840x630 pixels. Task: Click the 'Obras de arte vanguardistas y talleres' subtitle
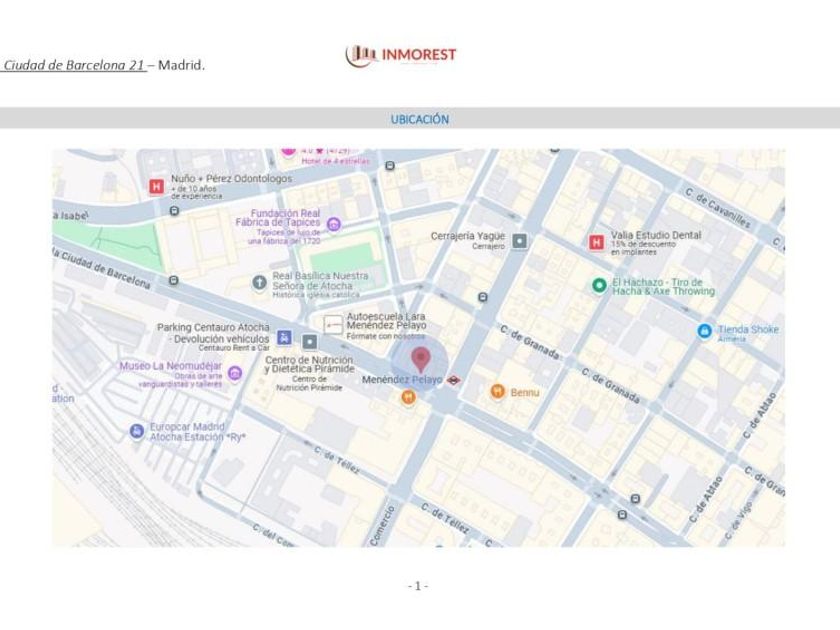180,380
